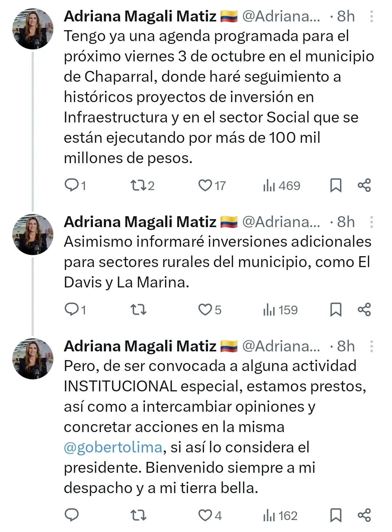Retweet the Chaparral agenda tweet
The width and height of the screenshot is (392, 532).
[138, 185]
